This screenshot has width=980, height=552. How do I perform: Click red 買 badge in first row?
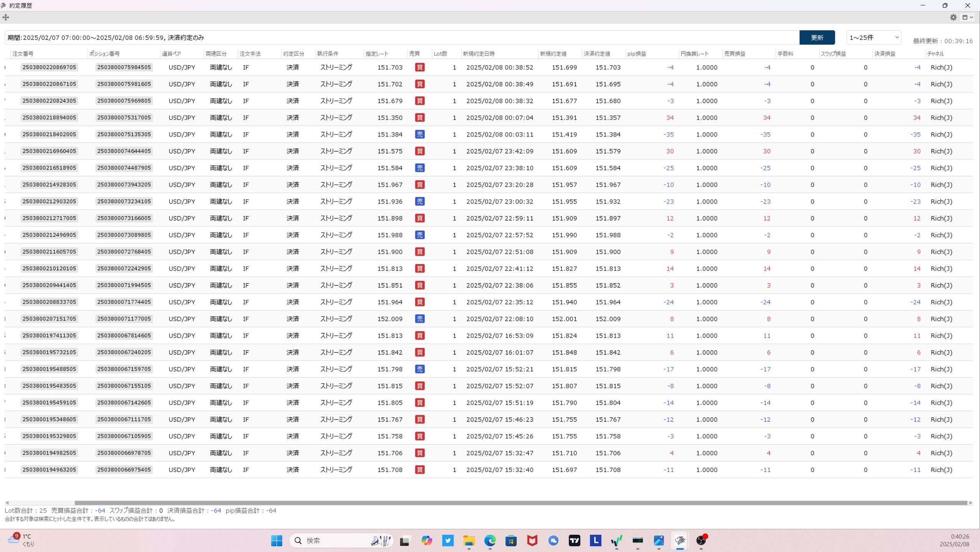(420, 67)
